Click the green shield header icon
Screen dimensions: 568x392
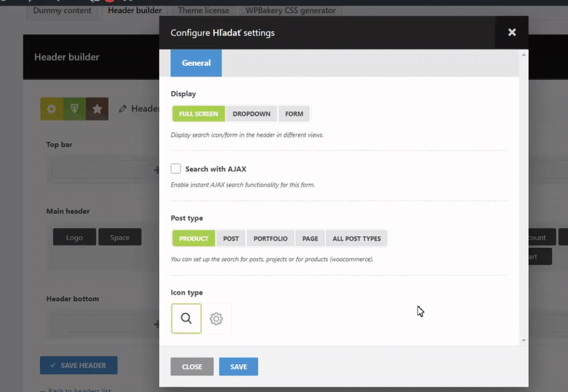click(74, 109)
